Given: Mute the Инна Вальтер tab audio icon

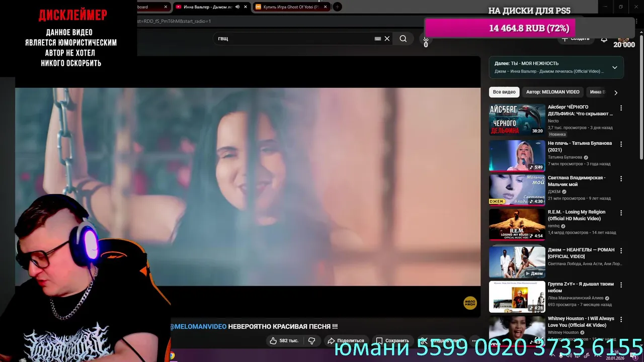Looking at the screenshot, I should 237,7.
